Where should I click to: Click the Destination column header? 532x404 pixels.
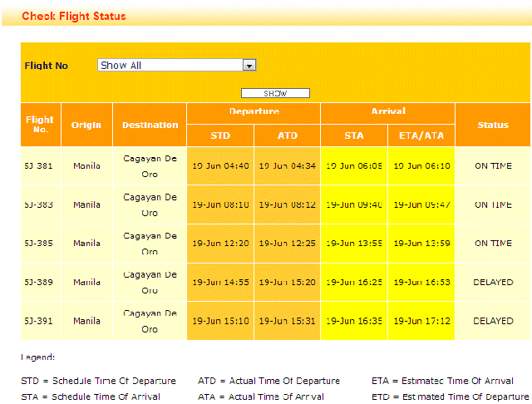click(150, 125)
